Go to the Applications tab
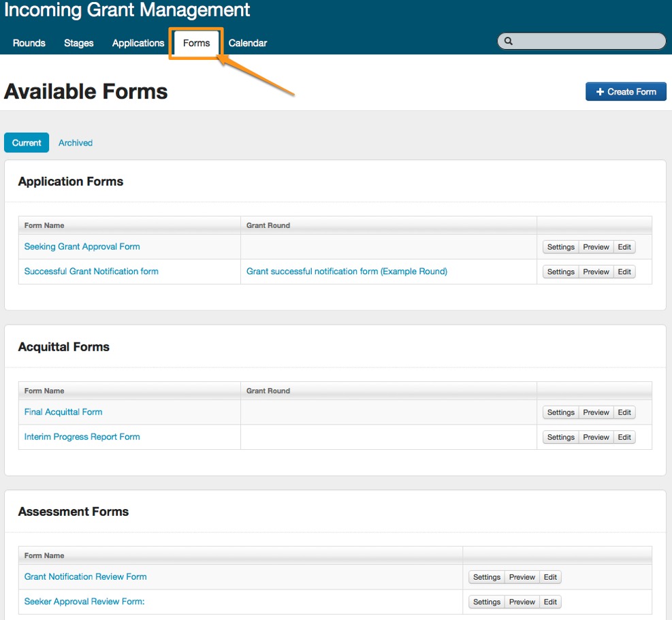This screenshot has height=620, width=672. pyautogui.click(x=138, y=43)
